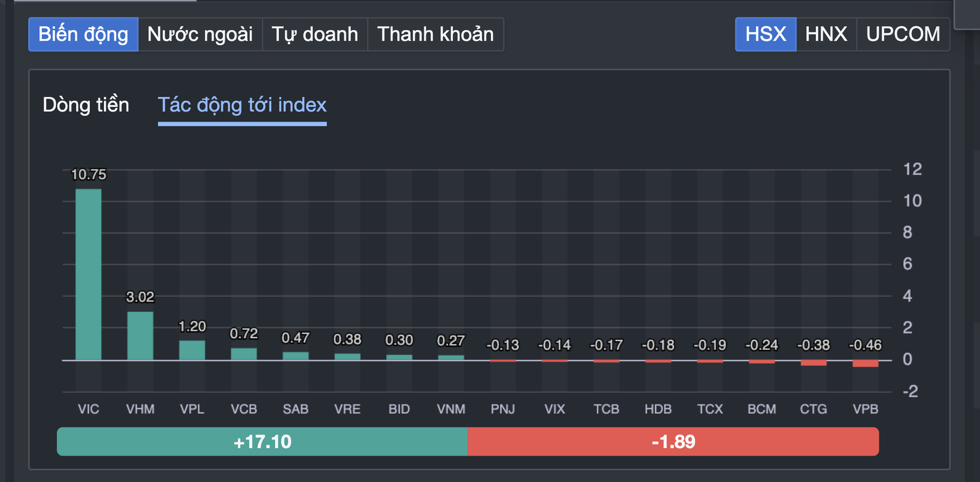Select the Tác động tới index view
The width and height of the screenshot is (980, 482).
242,104
